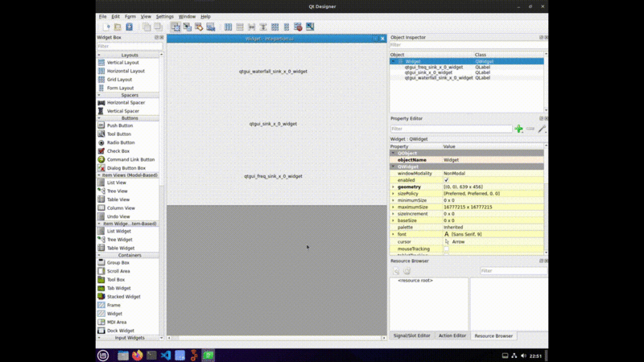Collapse the Containers category in Widget Box
Screen dimensions: 644x362
[99, 255]
